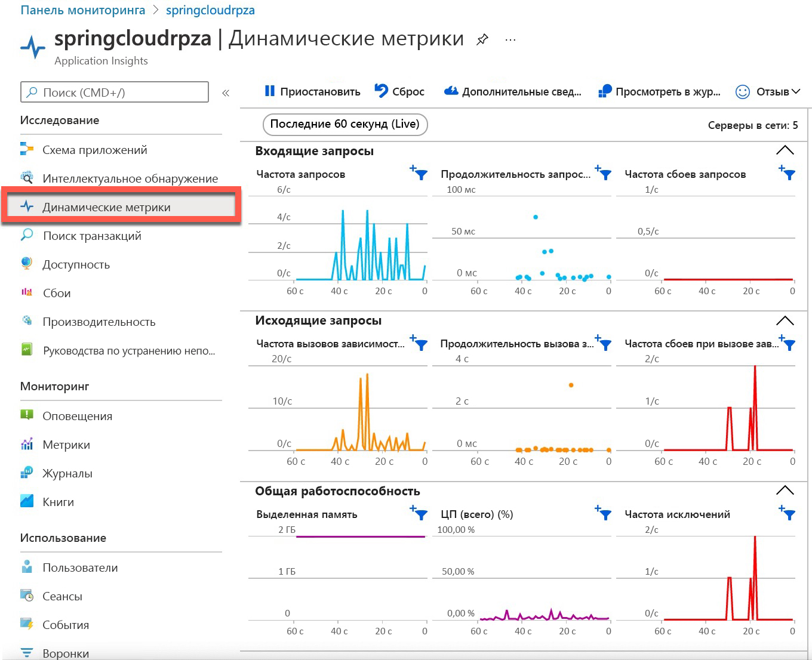Click the Журналы icon
Image resolution: width=812 pixels, height=660 pixels.
pos(27,473)
